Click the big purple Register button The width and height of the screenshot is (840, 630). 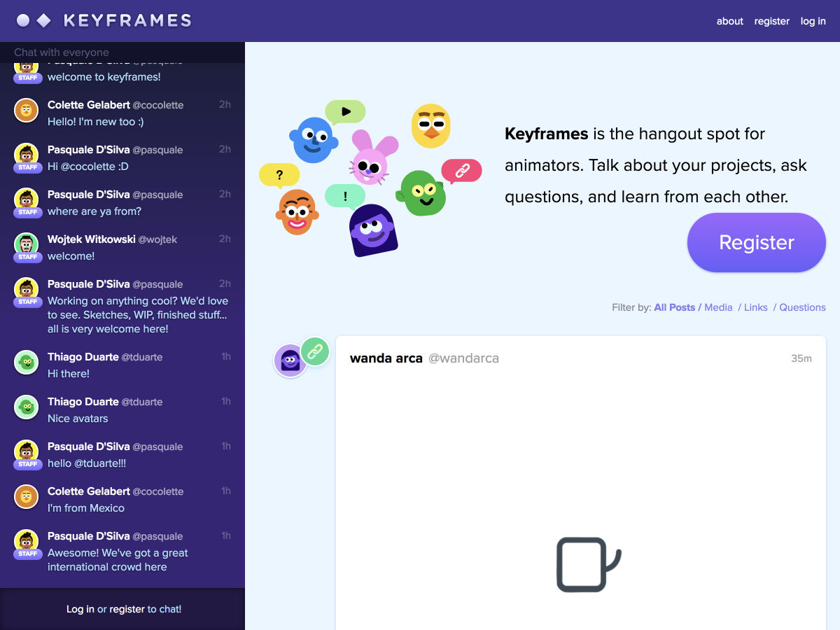[756, 242]
